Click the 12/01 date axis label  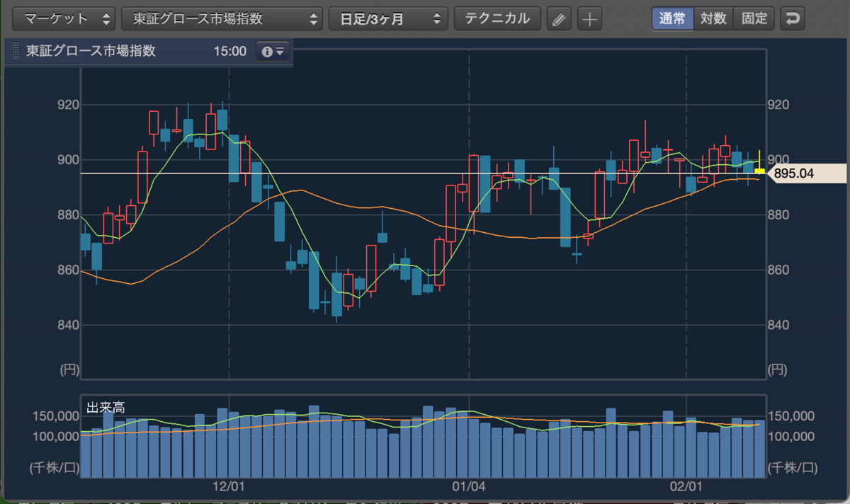pyautogui.click(x=229, y=487)
